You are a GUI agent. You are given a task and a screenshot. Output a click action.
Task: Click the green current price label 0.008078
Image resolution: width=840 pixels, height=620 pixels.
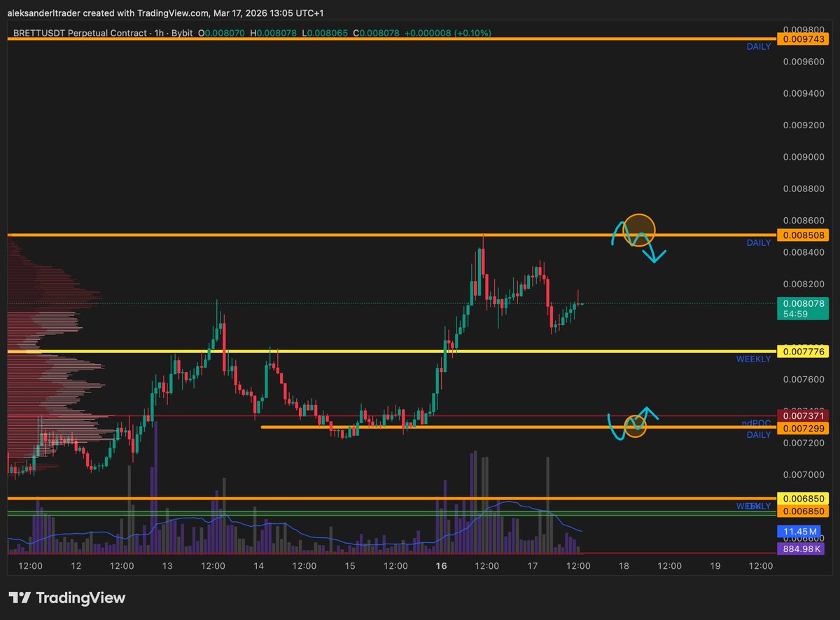[x=802, y=303]
